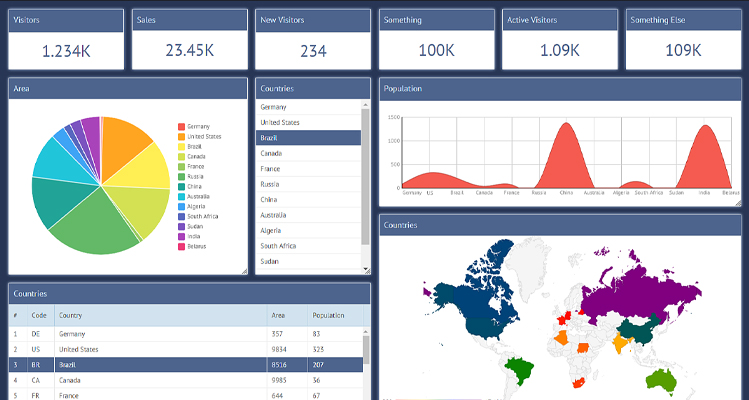Toggle South Africa legend swatch
Image resolution: width=749 pixels, height=400 pixels.
point(182,216)
